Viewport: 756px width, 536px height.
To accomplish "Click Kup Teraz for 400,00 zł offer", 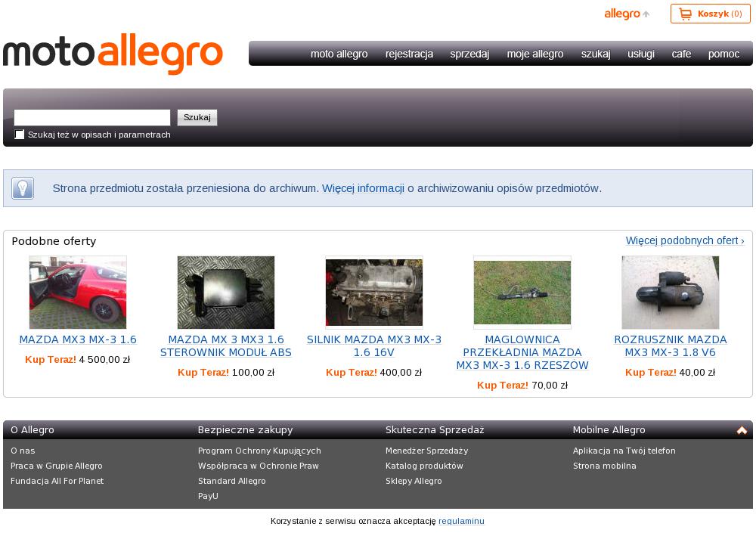I will coord(352,373).
